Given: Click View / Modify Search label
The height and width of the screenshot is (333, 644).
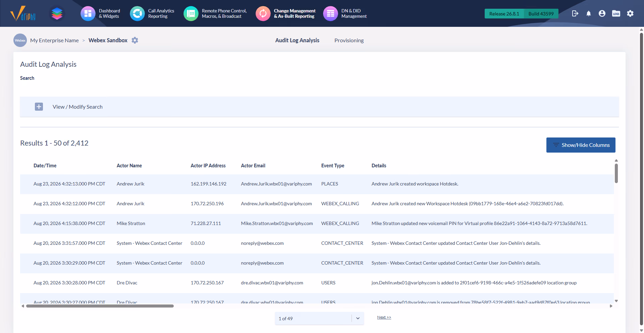Looking at the screenshot, I should pos(77,107).
